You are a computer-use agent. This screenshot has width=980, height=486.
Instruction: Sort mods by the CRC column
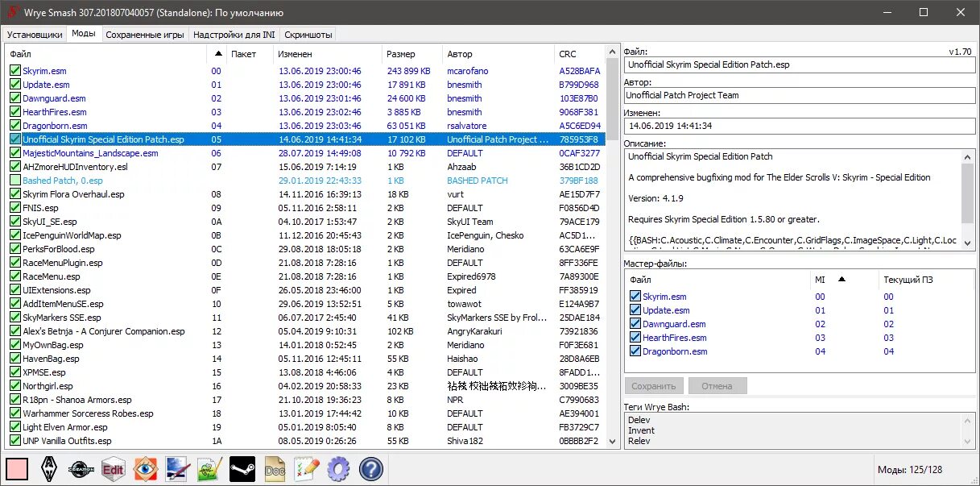point(579,54)
